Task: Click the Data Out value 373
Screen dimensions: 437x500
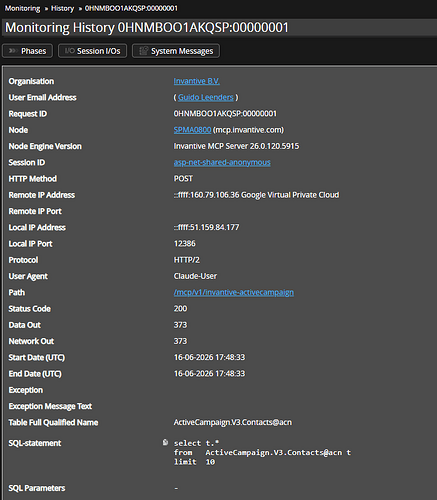Action: point(180,325)
